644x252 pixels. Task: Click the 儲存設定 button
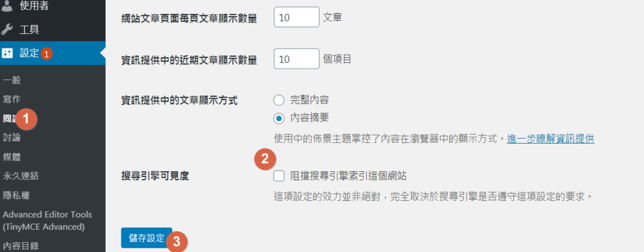click(147, 238)
